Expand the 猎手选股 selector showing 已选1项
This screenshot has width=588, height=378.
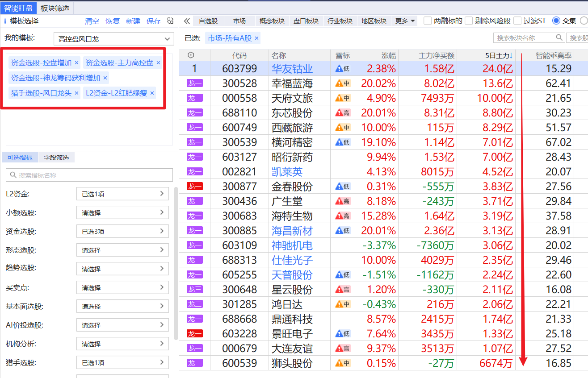pyautogui.click(x=122, y=363)
